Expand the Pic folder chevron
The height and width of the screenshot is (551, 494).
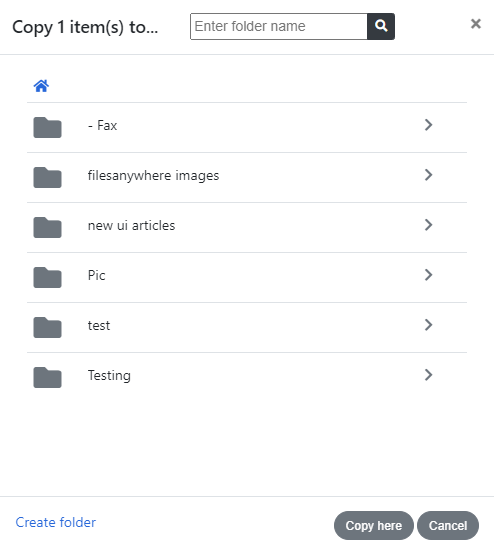click(x=428, y=275)
